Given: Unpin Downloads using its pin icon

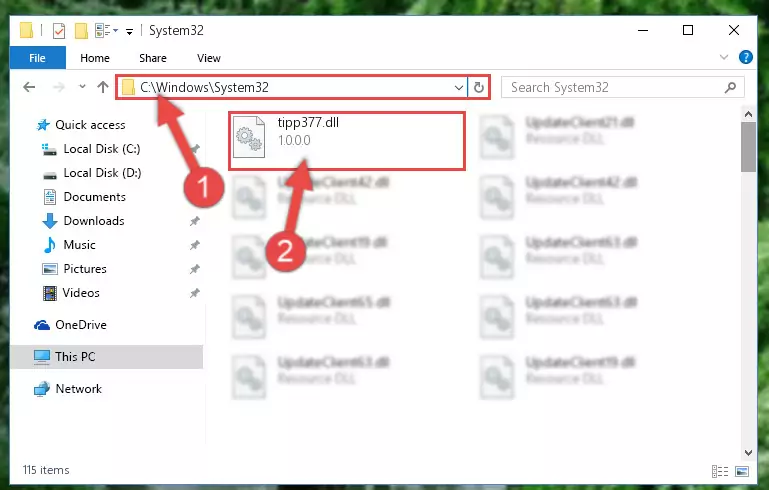Looking at the screenshot, I should 195,221.
